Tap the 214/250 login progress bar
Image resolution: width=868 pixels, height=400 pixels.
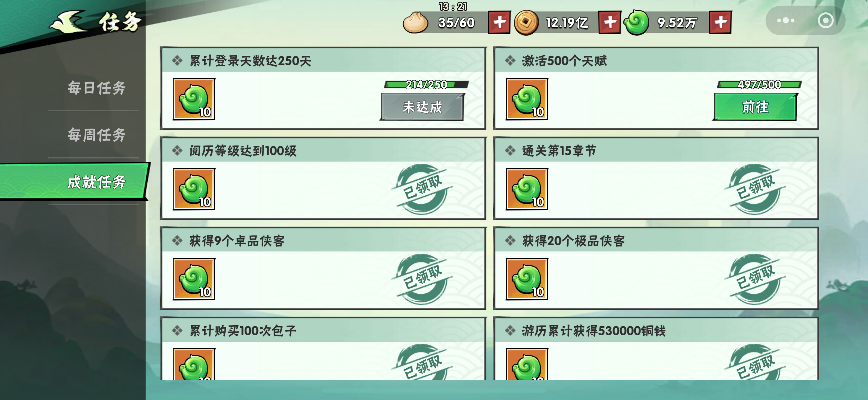[x=426, y=85]
